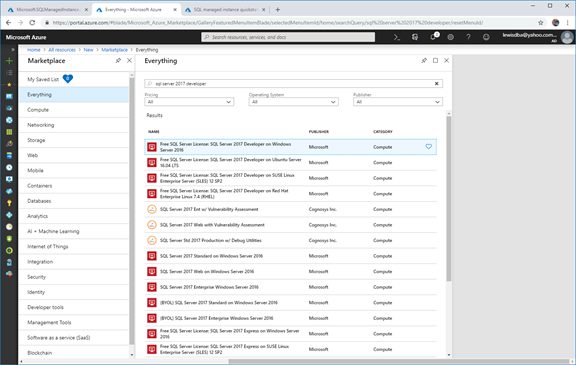Open the Pricing filter dropdown
The image size is (576, 365).
pyautogui.click(x=189, y=102)
